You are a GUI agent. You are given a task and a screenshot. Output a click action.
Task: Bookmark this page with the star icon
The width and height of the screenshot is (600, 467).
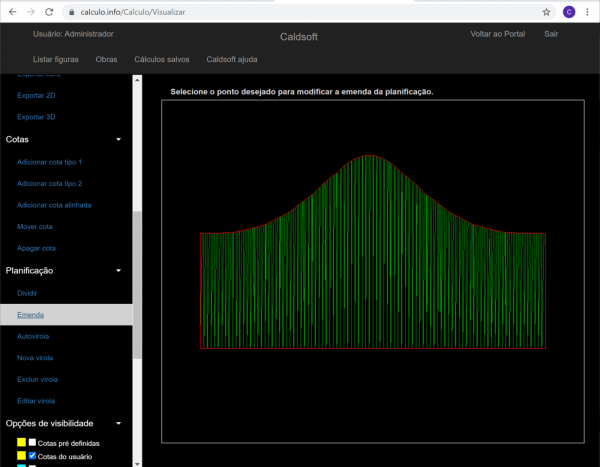tap(546, 12)
